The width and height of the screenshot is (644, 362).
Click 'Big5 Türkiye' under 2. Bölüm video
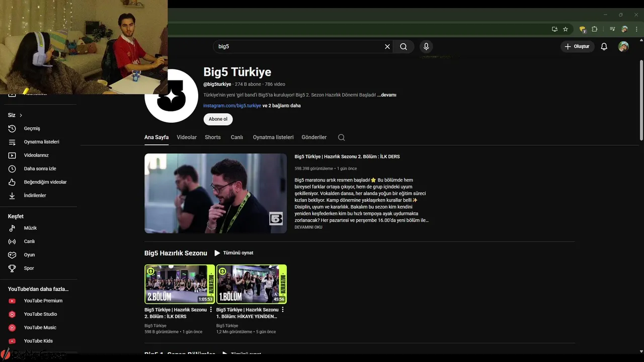tap(155, 326)
